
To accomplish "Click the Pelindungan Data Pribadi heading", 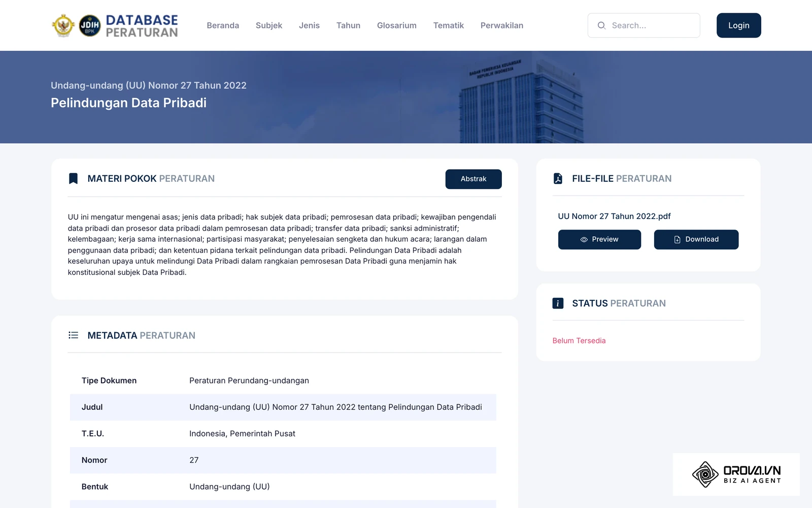I will tap(128, 103).
